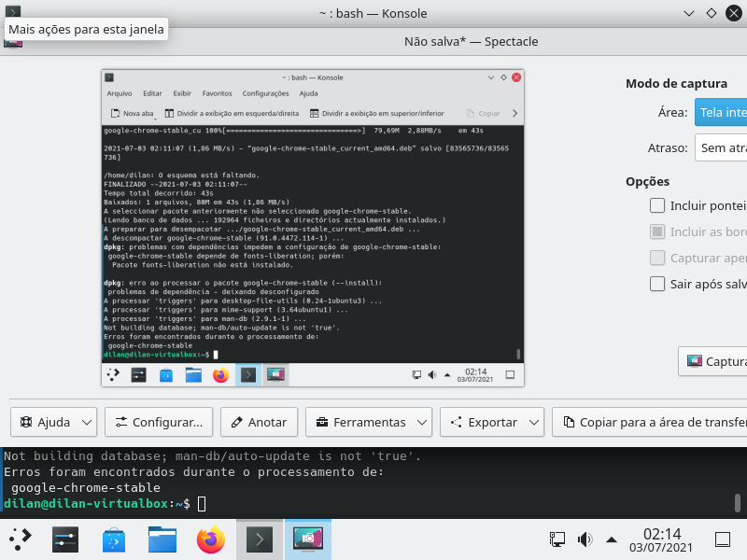Switch to Spectacle via its taskbar entry
The image size is (747, 560).
[308, 539]
